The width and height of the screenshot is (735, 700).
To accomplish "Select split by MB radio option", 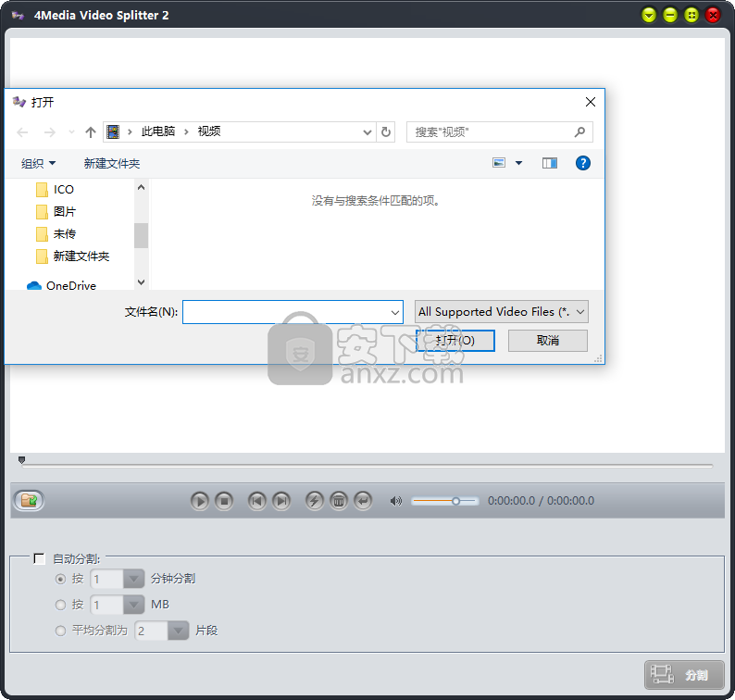I will pyautogui.click(x=60, y=605).
